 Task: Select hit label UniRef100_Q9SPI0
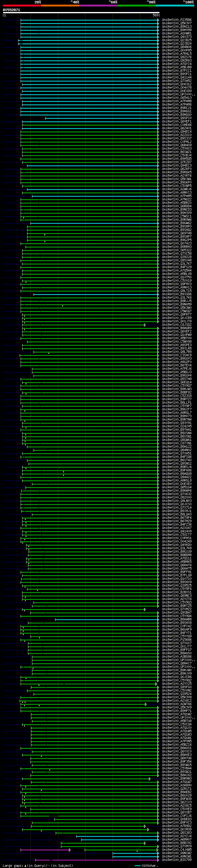176,118
